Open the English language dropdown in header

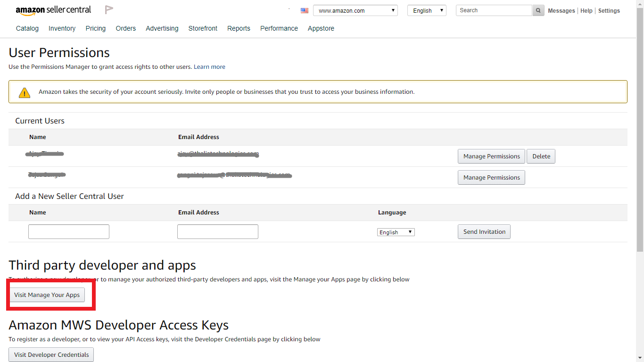coord(427,10)
